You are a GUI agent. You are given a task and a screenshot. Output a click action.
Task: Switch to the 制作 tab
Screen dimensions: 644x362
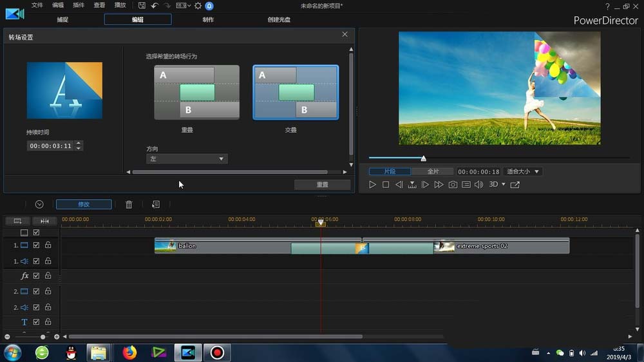(x=208, y=19)
